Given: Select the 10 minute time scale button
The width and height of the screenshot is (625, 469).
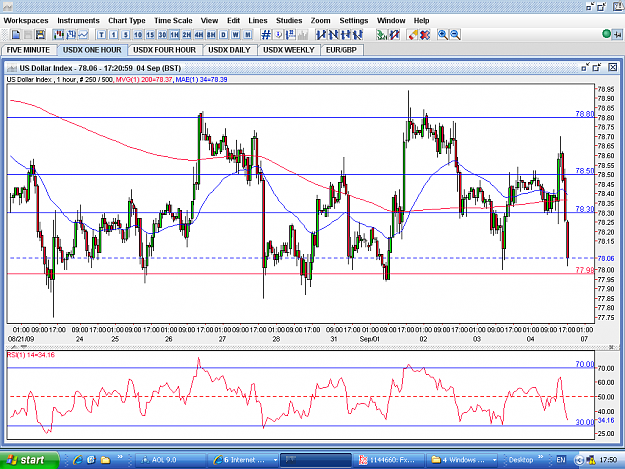Looking at the screenshot, I should pos(138,35).
